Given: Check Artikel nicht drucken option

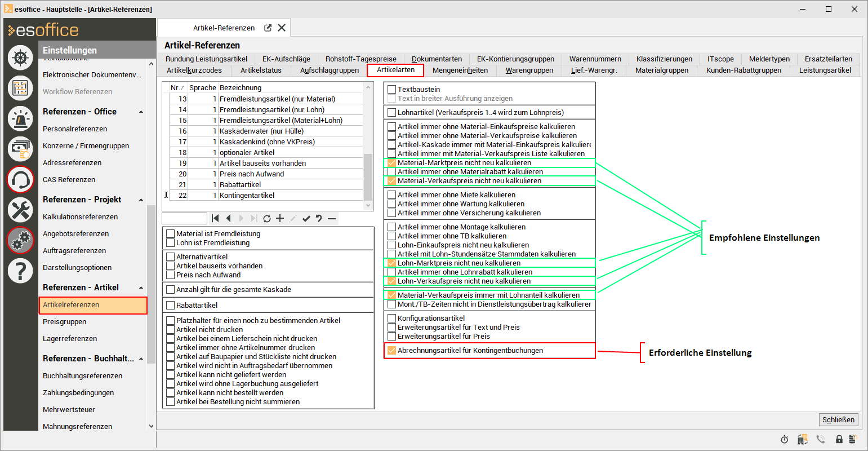Looking at the screenshot, I should click(171, 329).
